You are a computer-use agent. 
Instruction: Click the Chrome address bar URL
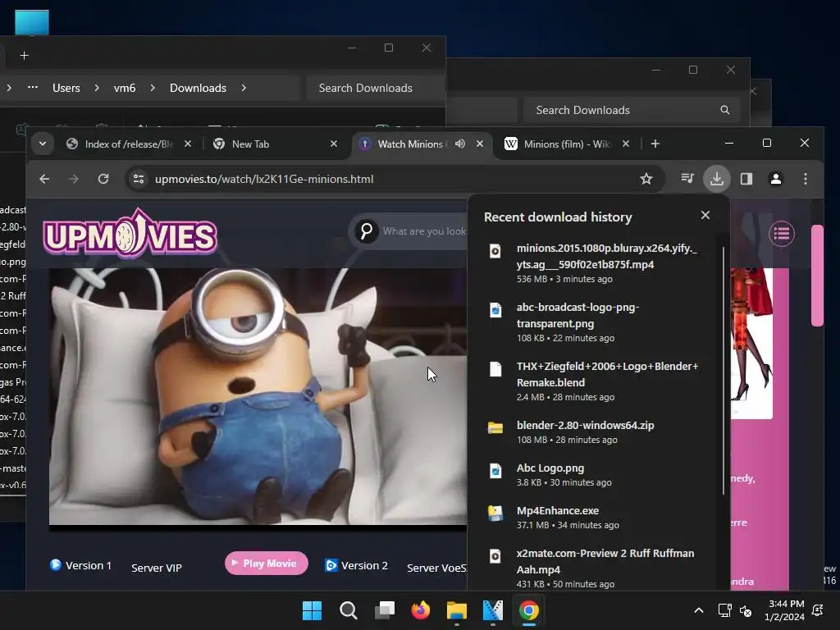click(x=264, y=179)
